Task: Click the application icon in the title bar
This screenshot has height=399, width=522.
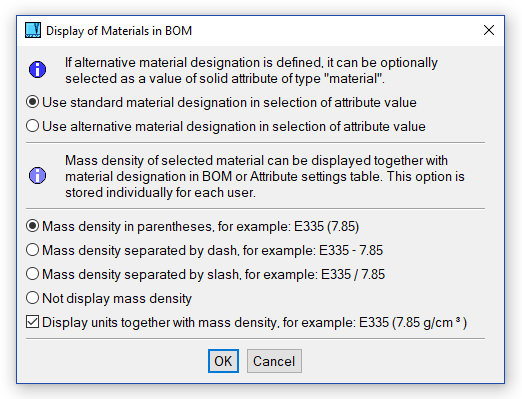Action: (x=33, y=30)
